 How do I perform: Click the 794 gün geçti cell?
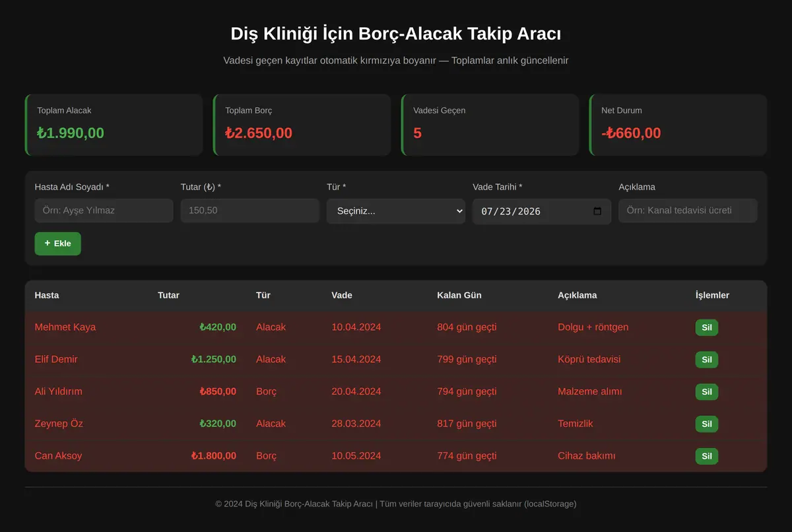point(467,391)
